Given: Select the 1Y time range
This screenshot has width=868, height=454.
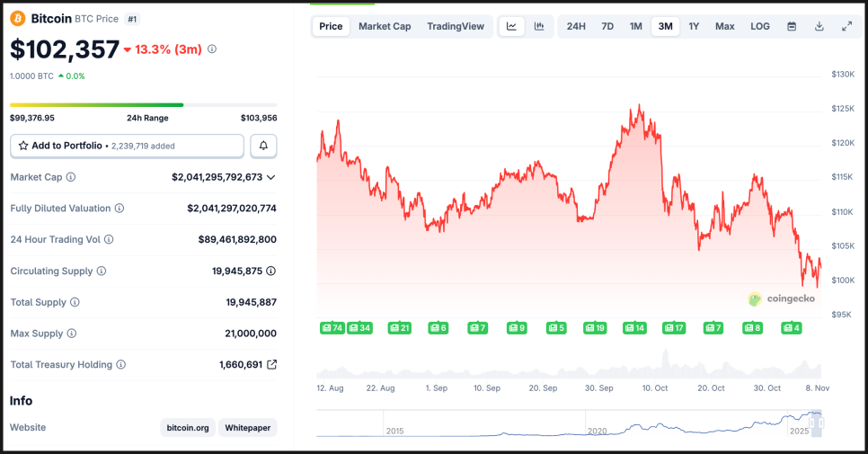Looking at the screenshot, I should (x=694, y=26).
